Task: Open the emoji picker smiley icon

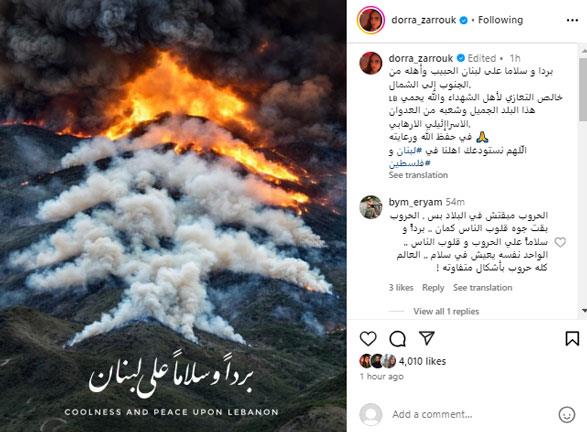Action: pyautogui.click(x=566, y=415)
